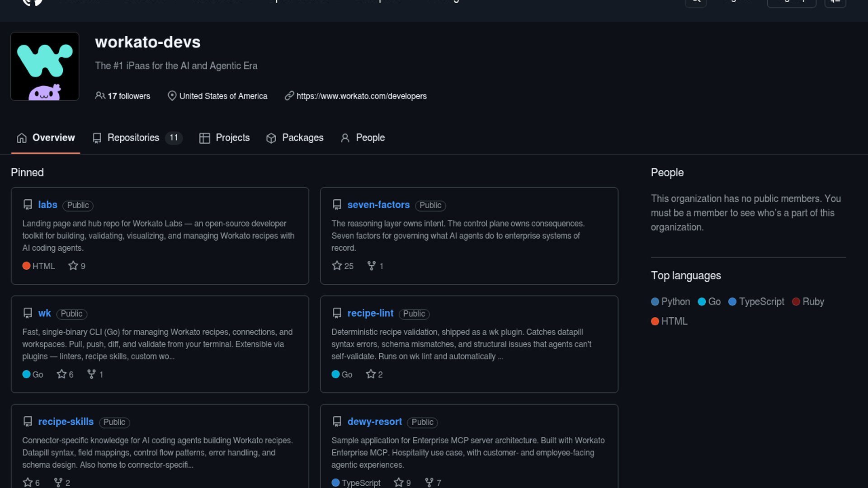Viewport: 868px width, 488px height.
Task: Open the dewy-resort repository
Action: (374, 422)
